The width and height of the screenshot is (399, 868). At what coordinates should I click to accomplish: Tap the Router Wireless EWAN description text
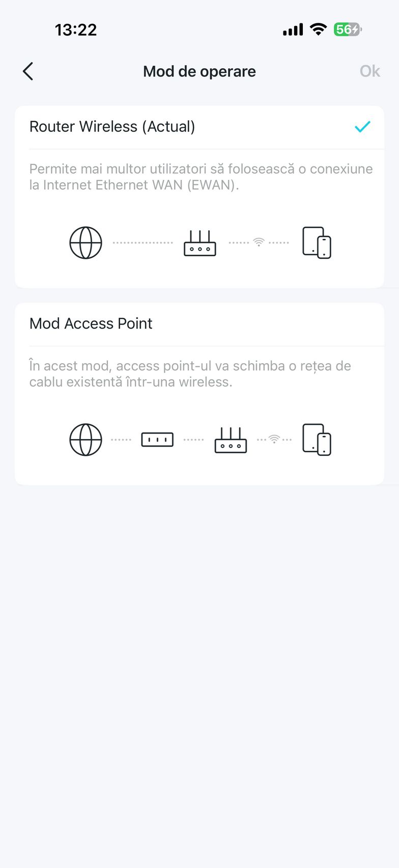201,177
